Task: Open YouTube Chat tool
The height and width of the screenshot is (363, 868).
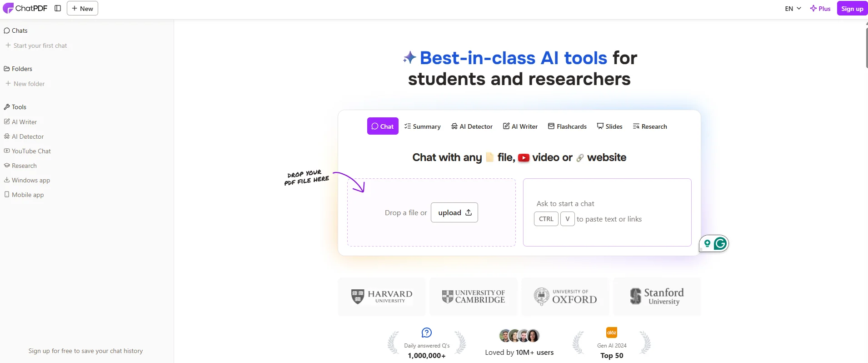Action: click(x=31, y=151)
